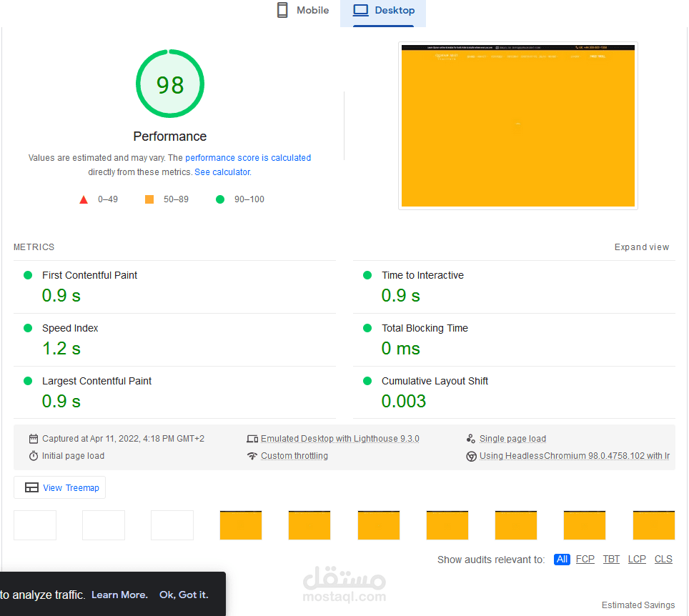Click the treemap icon in View Treemap
The height and width of the screenshot is (616, 689).
point(31,487)
